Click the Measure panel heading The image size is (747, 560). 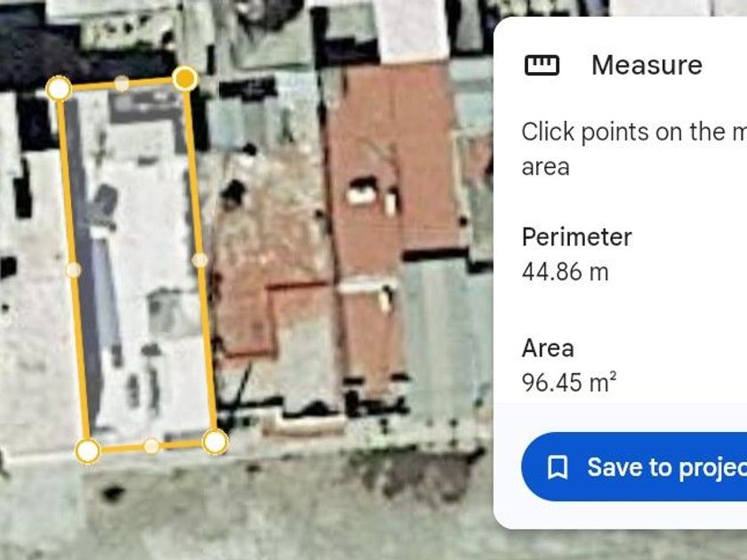647,65
